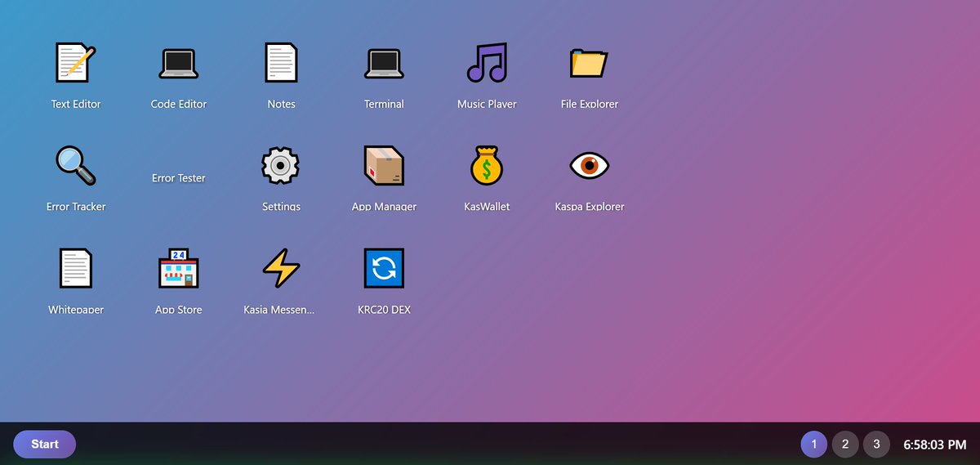Launch the App Manager box icon
This screenshot has width=980, height=465.
coord(384,165)
